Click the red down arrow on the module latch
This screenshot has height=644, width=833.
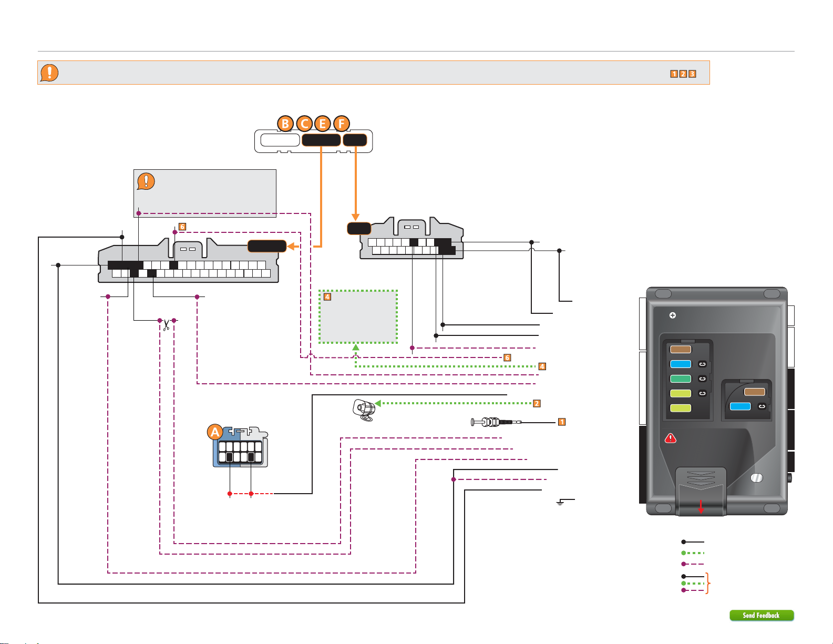tap(701, 506)
